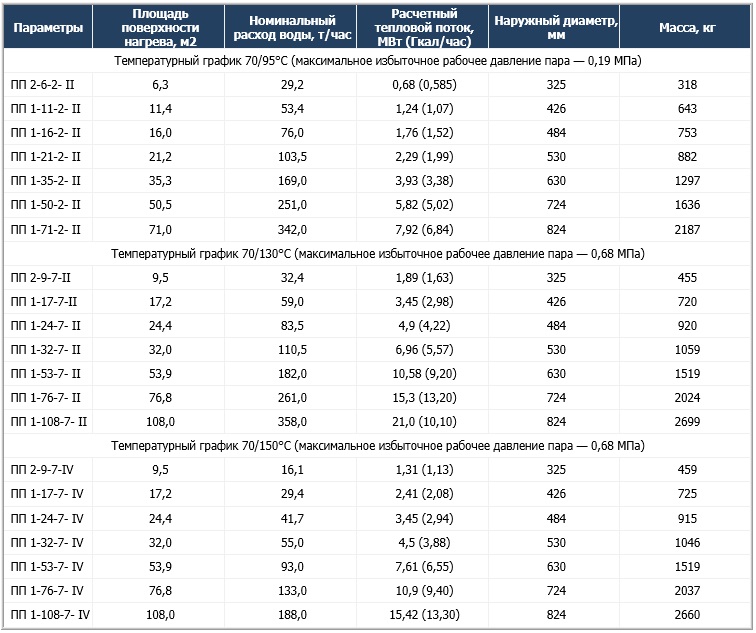Select the Площадь поверхности нагрева header

pyautogui.click(x=160, y=27)
